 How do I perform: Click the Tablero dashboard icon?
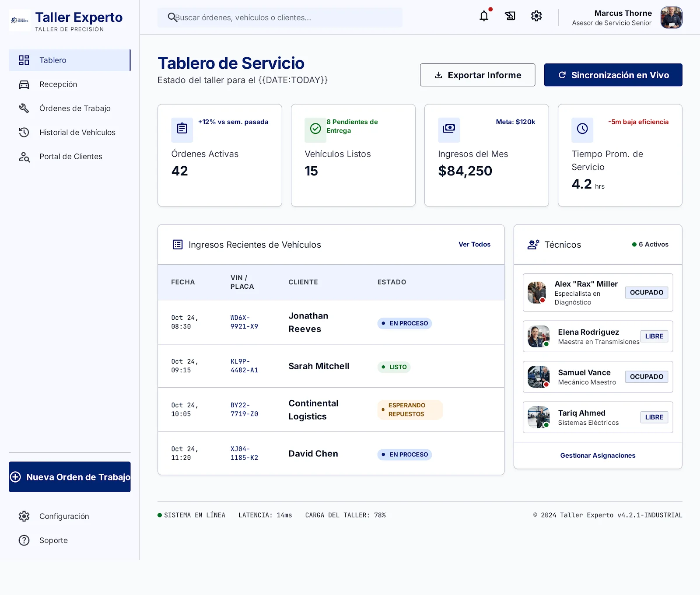point(24,60)
